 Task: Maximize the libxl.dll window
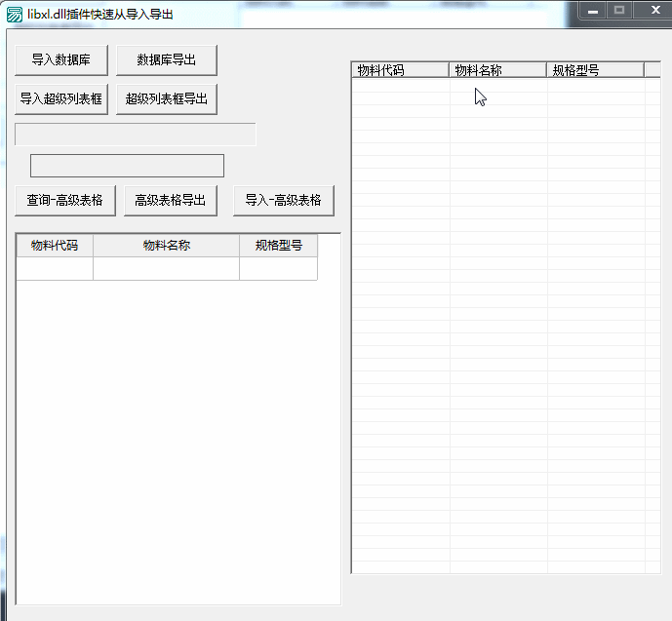(x=619, y=11)
